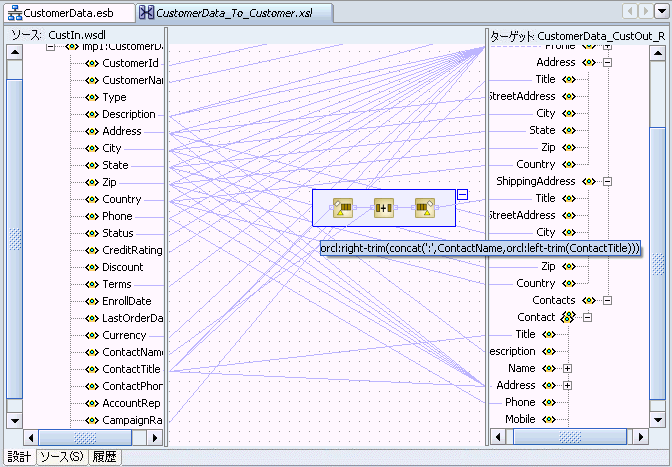Click the CreditRating element icon
This screenshot has width=672, height=467.
point(92,250)
